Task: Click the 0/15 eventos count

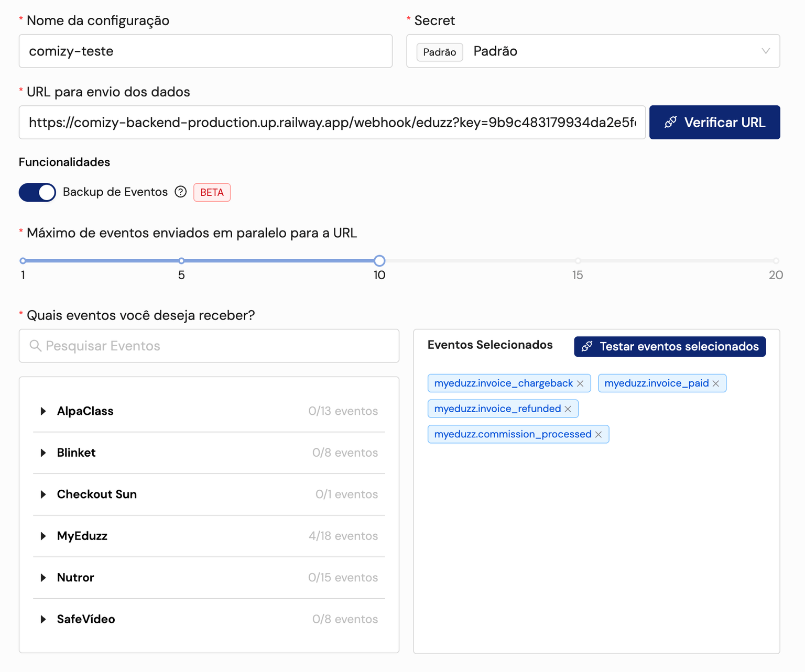Action: [343, 578]
